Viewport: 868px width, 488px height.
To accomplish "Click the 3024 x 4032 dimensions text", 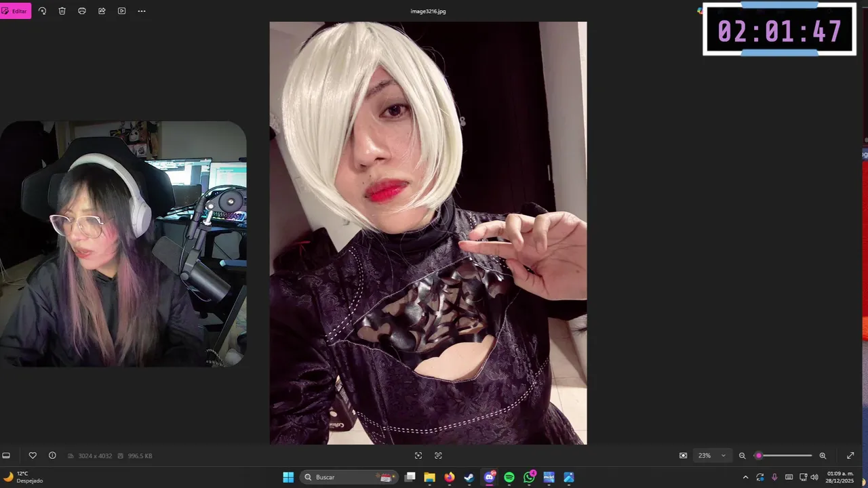I will (x=95, y=456).
